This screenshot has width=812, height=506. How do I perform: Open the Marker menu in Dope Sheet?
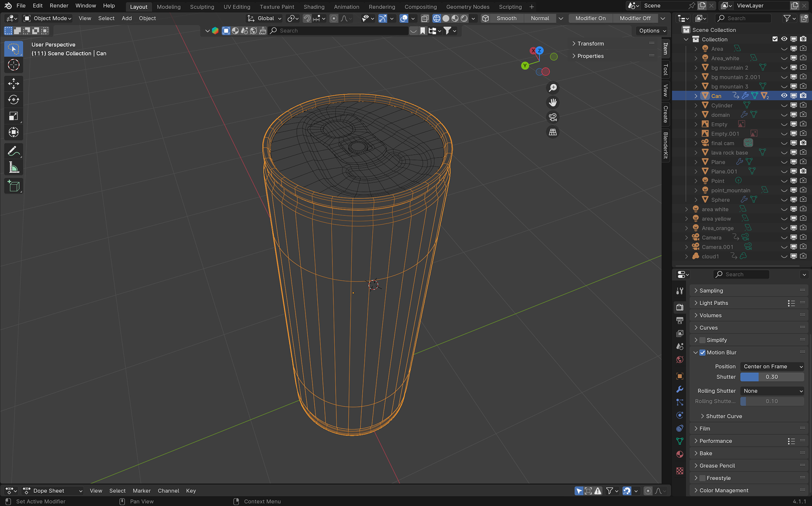point(141,491)
